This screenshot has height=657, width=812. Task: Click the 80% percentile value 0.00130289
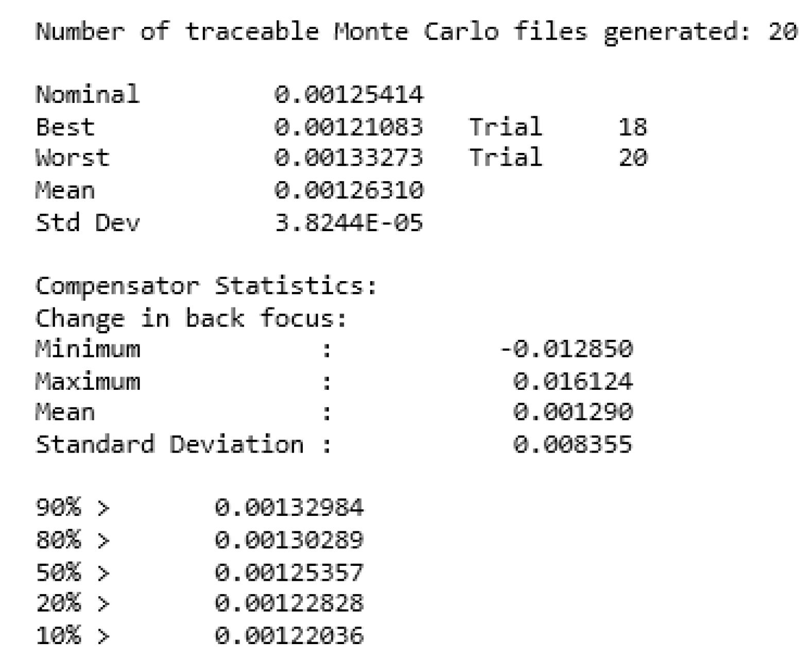pos(289,540)
